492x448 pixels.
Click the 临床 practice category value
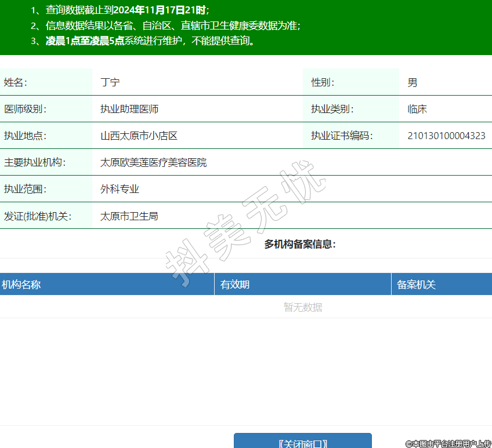pyautogui.click(x=417, y=109)
